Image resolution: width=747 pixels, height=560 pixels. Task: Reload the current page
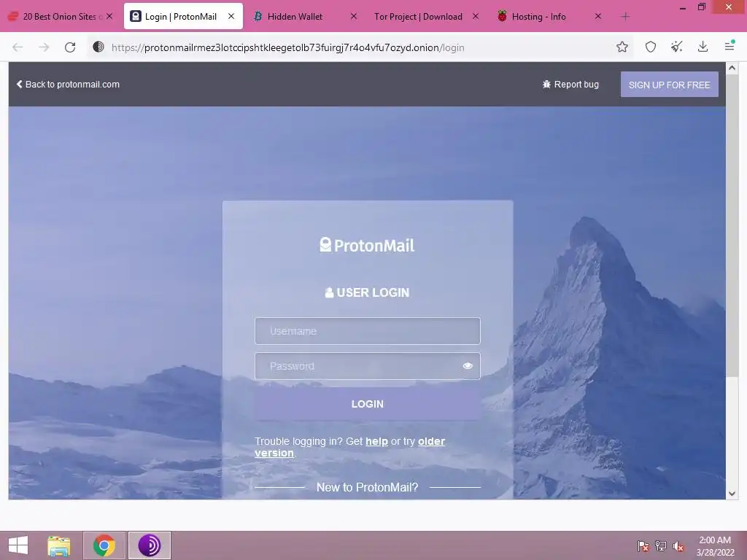pyautogui.click(x=70, y=47)
